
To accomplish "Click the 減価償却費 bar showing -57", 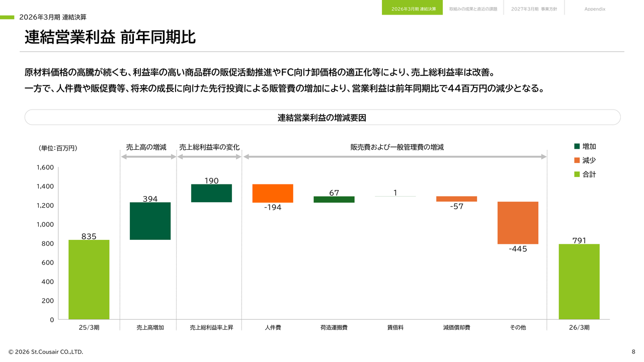I will tap(456, 199).
